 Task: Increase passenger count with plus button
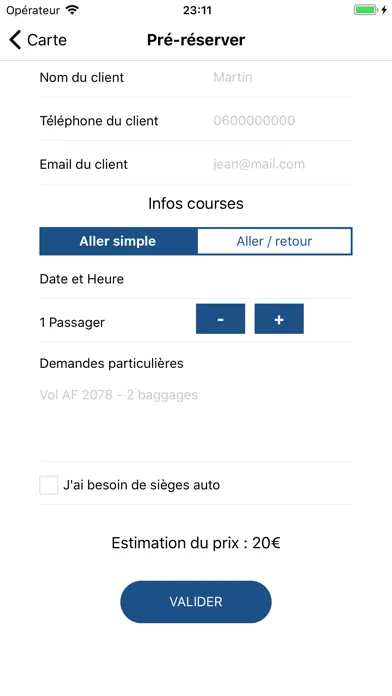[279, 319]
